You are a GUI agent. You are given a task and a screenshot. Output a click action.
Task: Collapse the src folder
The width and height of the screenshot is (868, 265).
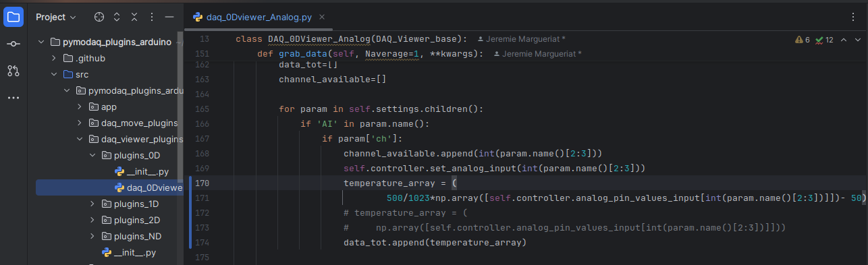click(54, 74)
